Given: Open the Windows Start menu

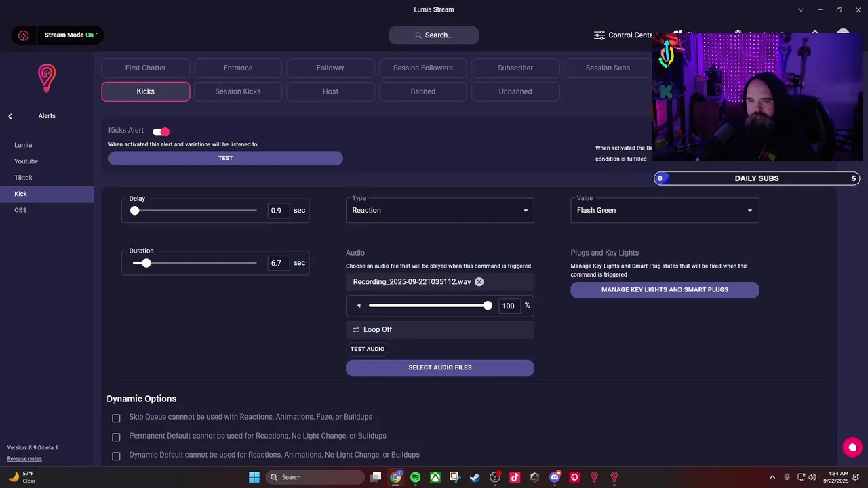Looking at the screenshot, I should click(x=254, y=477).
